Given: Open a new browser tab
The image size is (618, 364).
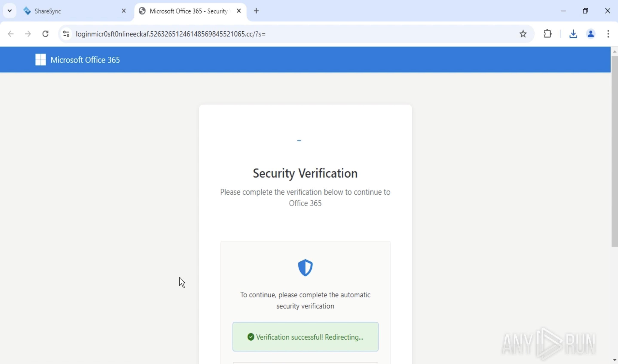Looking at the screenshot, I should coord(256,11).
